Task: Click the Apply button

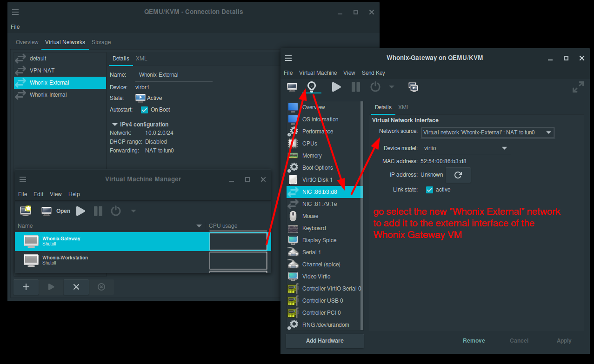Action: pos(564,341)
